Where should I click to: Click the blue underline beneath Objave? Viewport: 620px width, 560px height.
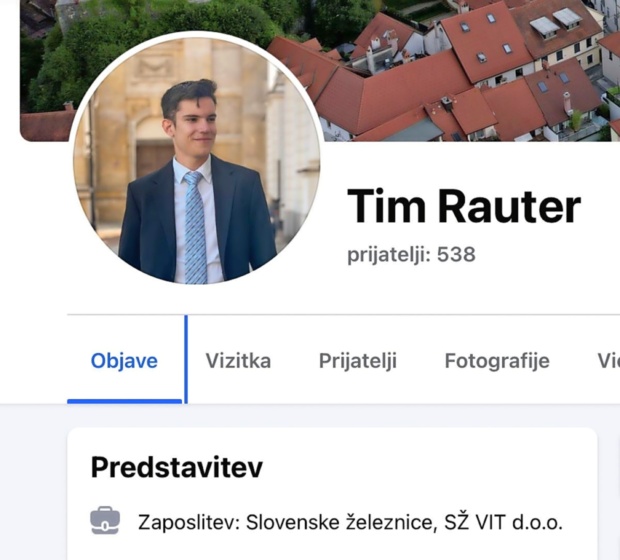click(x=125, y=401)
